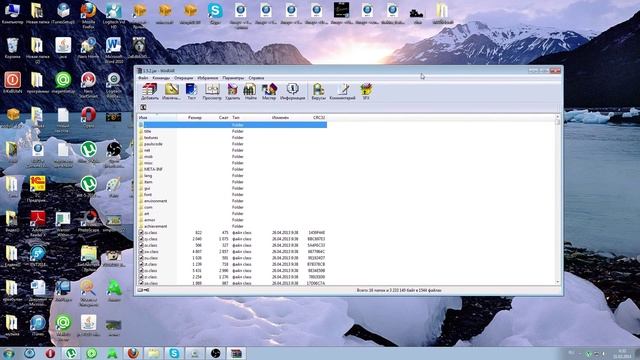Sort by the Размер column header

coord(190,118)
